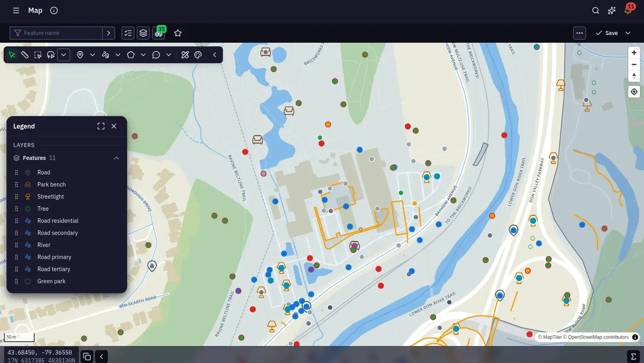This screenshot has height=363, width=644.
Task: Open notifications bell with 11 badge
Action: (628, 10)
